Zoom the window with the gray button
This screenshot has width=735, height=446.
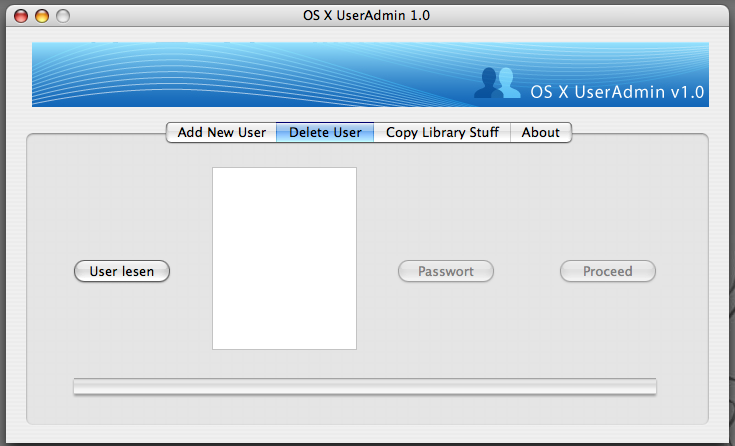(x=63, y=16)
